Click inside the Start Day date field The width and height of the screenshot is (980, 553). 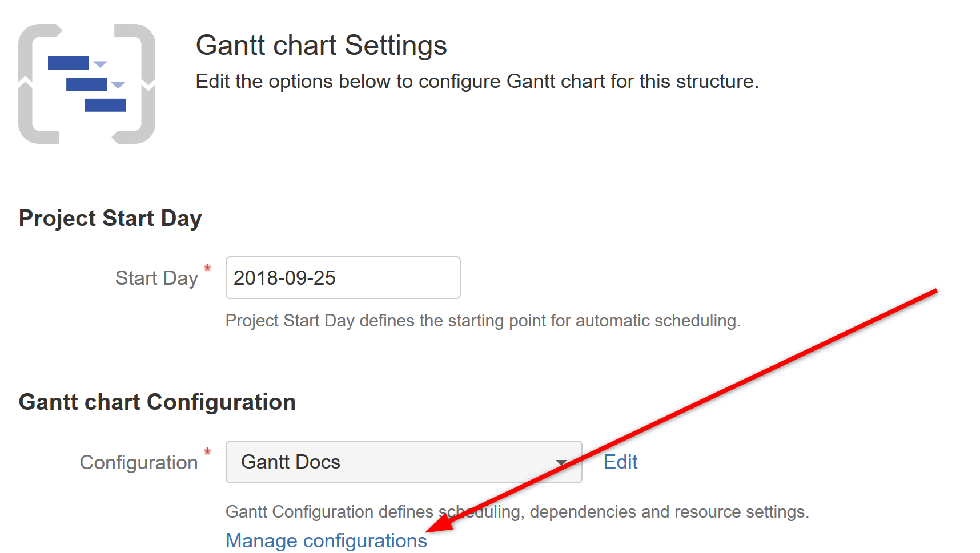tap(342, 278)
